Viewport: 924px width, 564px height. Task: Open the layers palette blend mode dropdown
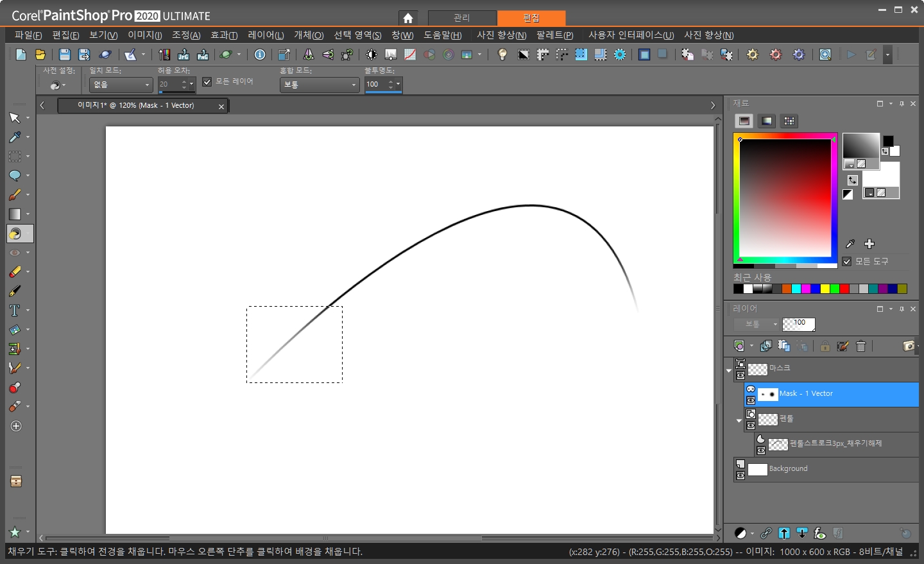[756, 324]
